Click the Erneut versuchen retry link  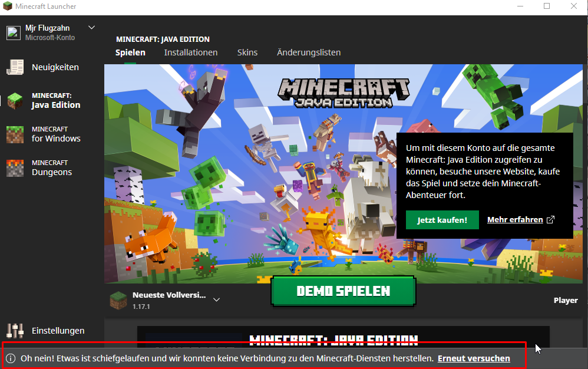[474, 358]
